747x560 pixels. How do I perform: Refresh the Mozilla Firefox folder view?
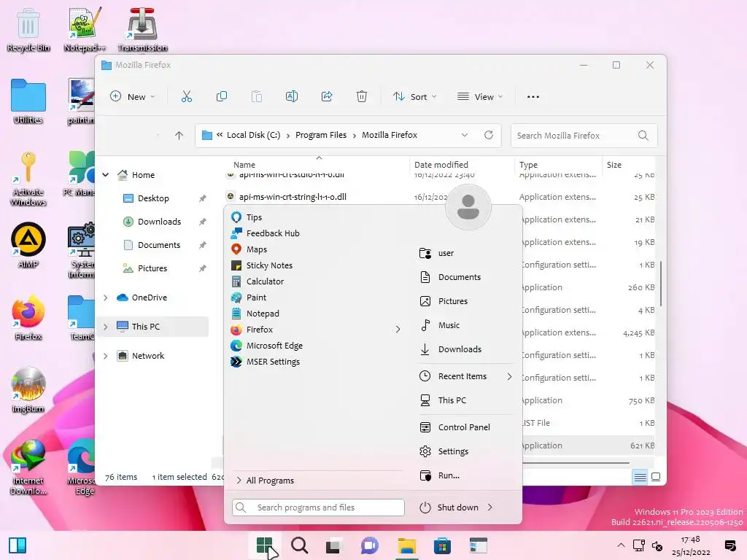pyautogui.click(x=489, y=135)
